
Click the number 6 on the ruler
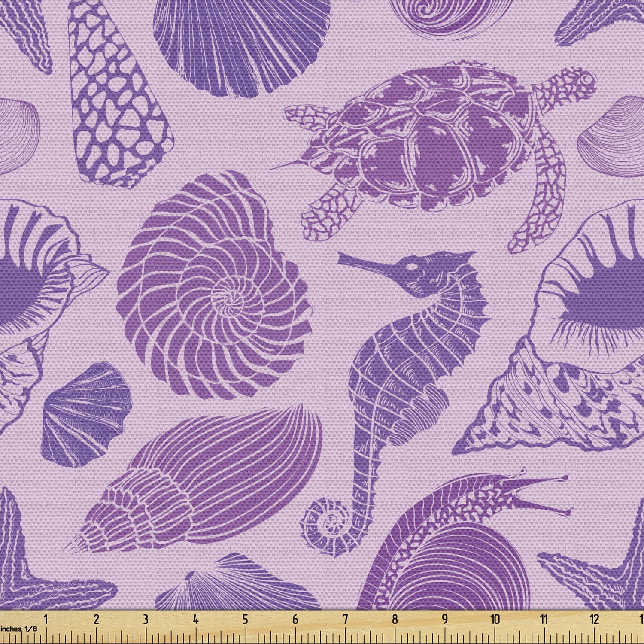tap(295, 619)
